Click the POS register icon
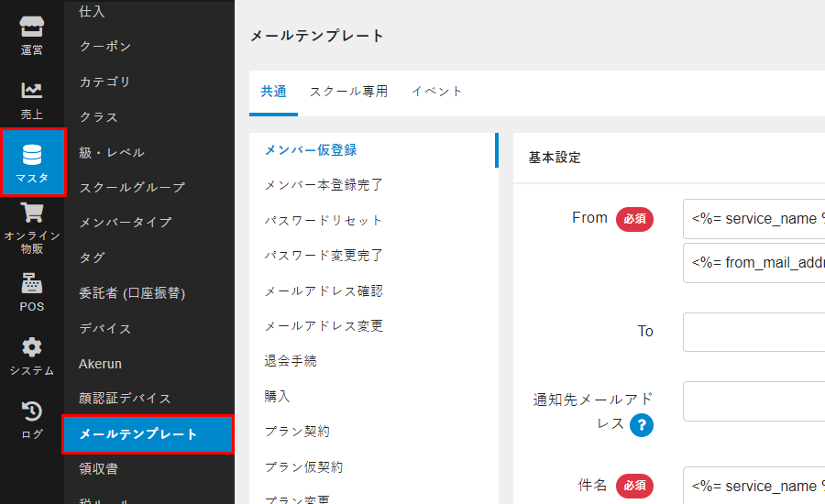825x504 pixels. click(x=32, y=283)
